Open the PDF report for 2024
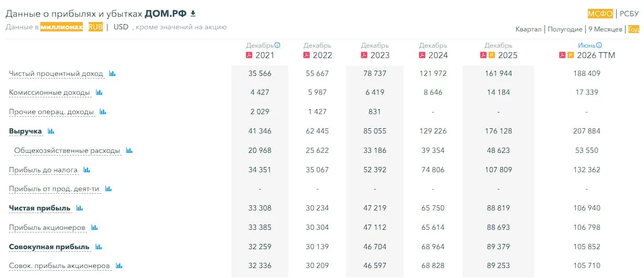The height and width of the screenshot is (278, 644). [x=422, y=55]
